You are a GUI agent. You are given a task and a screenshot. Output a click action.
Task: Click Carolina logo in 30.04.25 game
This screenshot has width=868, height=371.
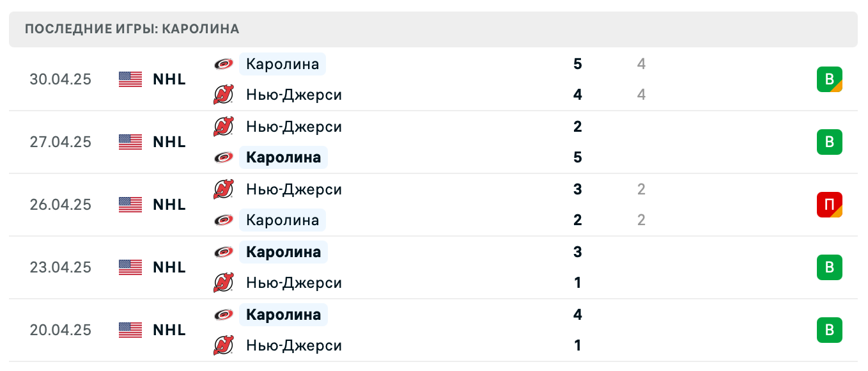pyautogui.click(x=224, y=64)
